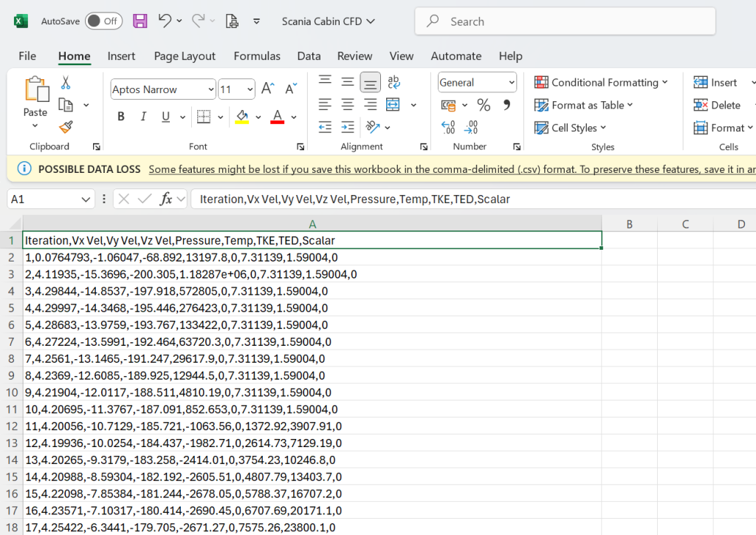Open the Formulas ribbon tab

257,56
